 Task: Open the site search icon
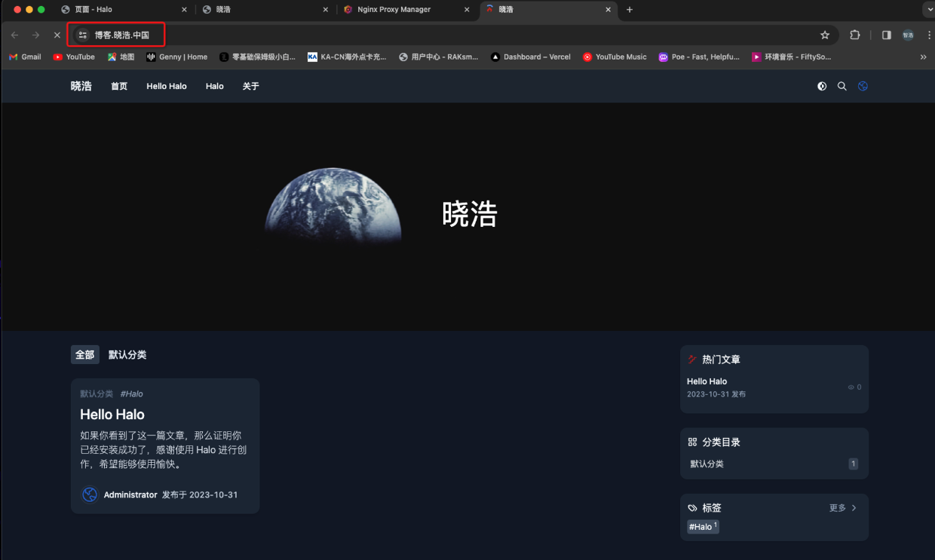pos(842,87)
